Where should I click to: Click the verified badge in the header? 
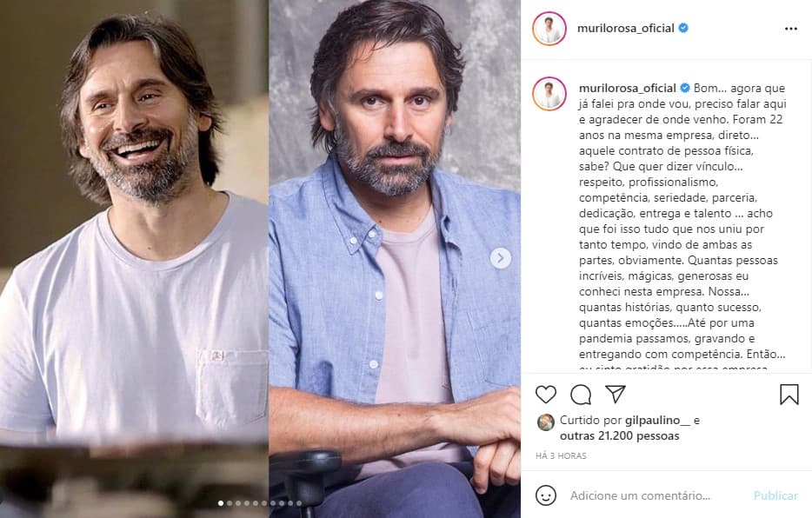(683, 28)
